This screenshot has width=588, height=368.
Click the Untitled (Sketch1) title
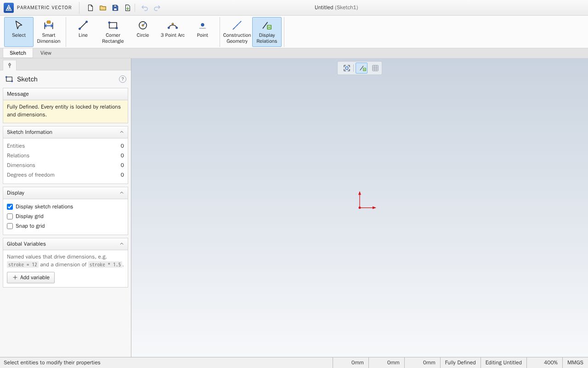[336, 7]
